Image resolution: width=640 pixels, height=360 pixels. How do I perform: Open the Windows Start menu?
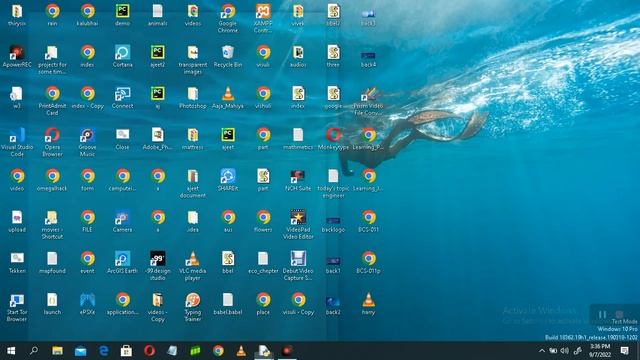point(11,351)
